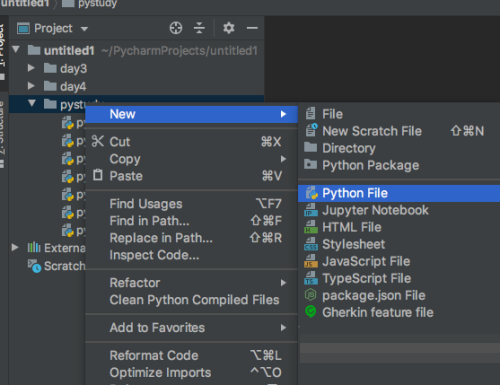
Task: Hide the Project panel with minus icon
Action: pos(252,28)
